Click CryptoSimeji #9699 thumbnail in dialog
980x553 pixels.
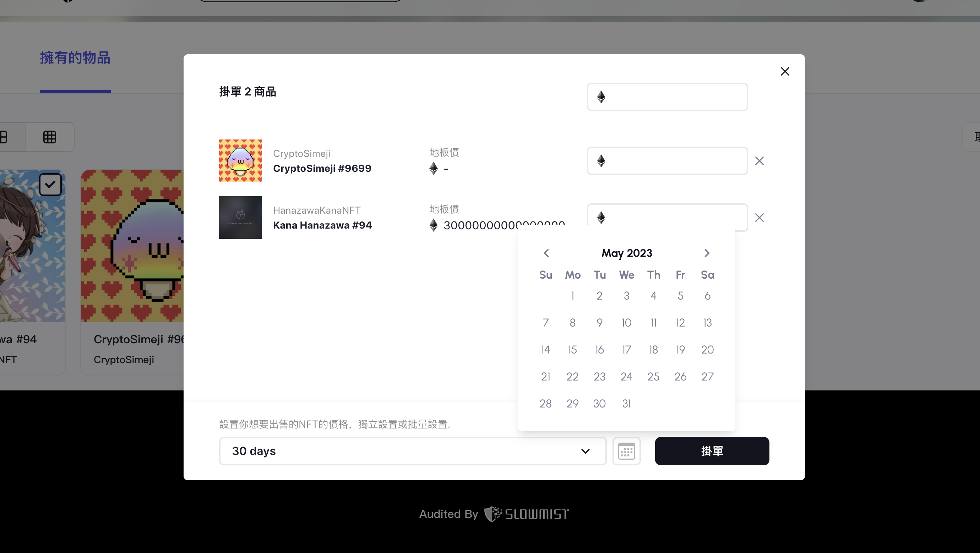tap(240, 161)
